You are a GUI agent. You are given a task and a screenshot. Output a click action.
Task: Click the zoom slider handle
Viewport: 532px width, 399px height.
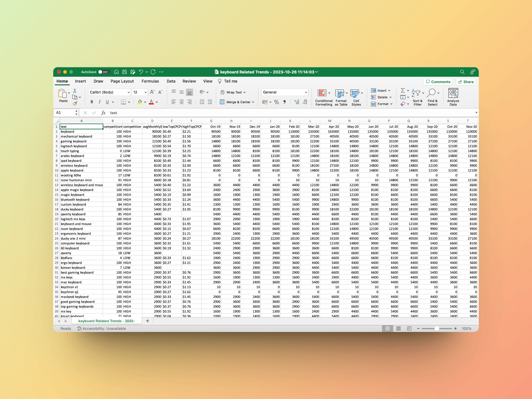437,329
